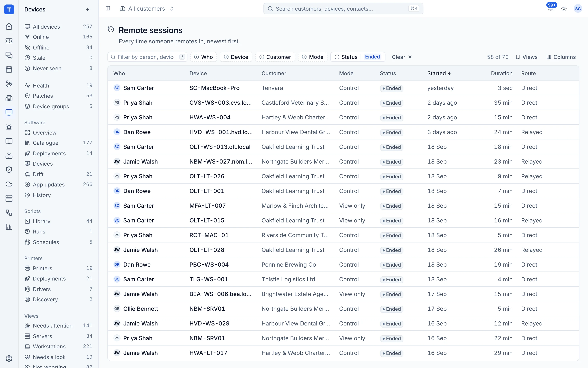Focus the Filter by person, device field
Viewport: 588px width, 368px height.
click(147, 57)
